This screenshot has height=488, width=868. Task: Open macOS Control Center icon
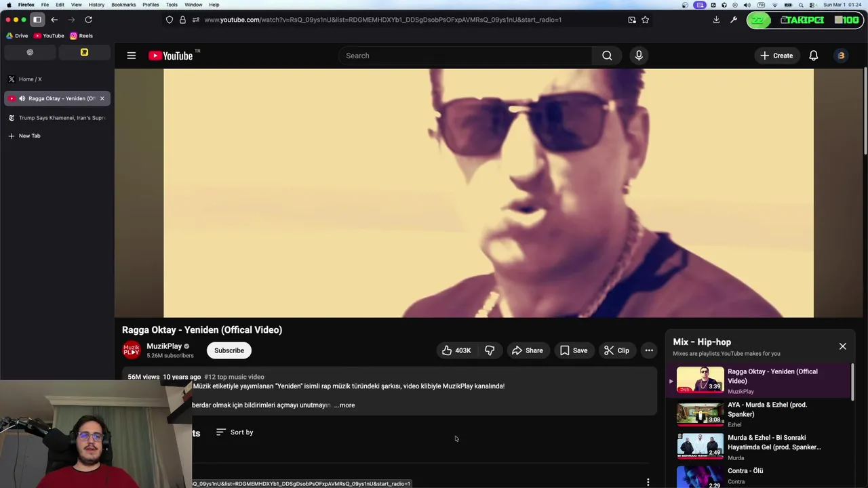click(x=812, y=5)
